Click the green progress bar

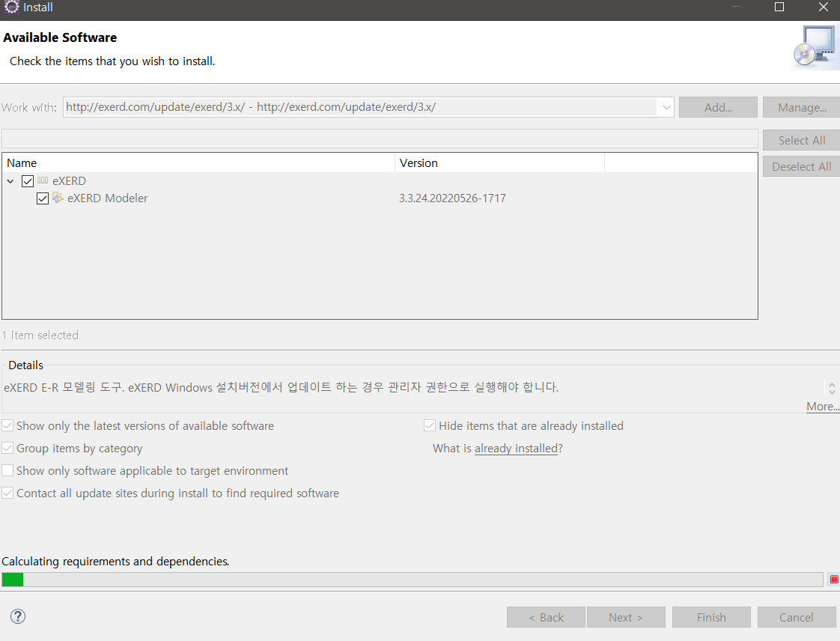(x=12, y=580)
